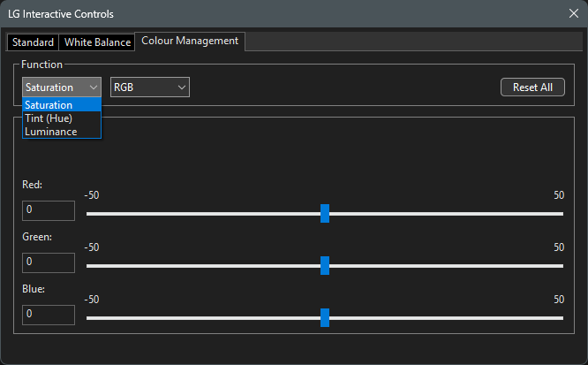Collapse the Saturation function combo box

pyautogui.click(x=62, y=87)
